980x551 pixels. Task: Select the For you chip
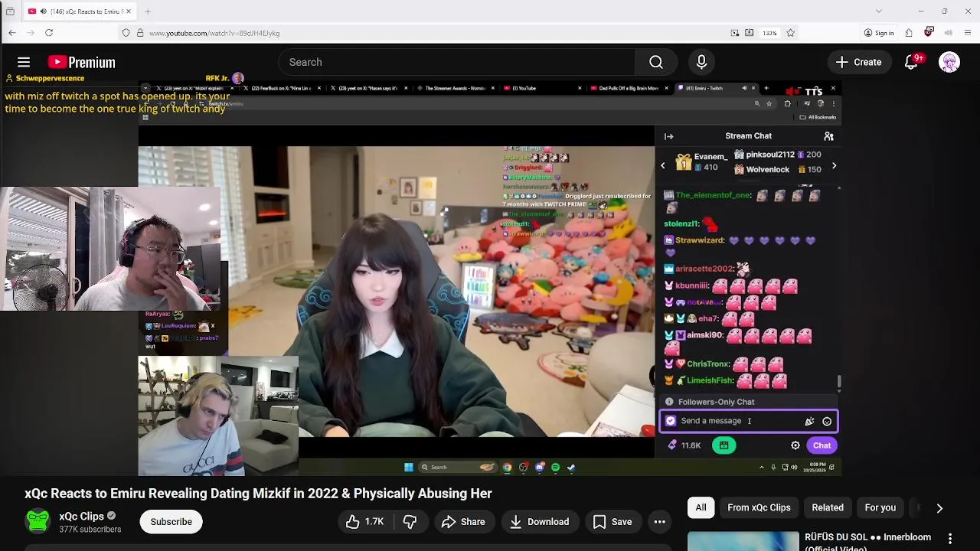click(x=880, y=507)
